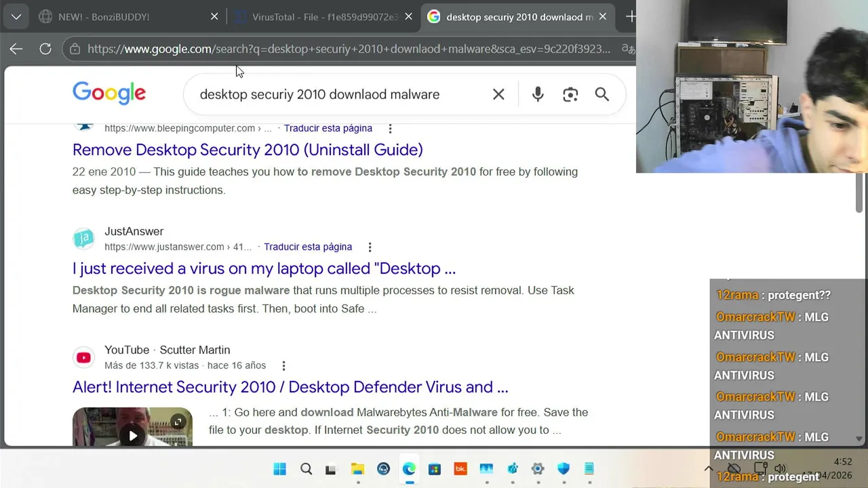The image size is (868, 488).
Task: Start voice search with microphone icon
Action: click(x=538, y=94)
